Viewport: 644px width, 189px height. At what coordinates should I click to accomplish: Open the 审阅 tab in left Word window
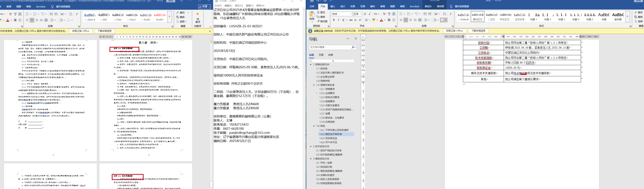pos(9,6)
